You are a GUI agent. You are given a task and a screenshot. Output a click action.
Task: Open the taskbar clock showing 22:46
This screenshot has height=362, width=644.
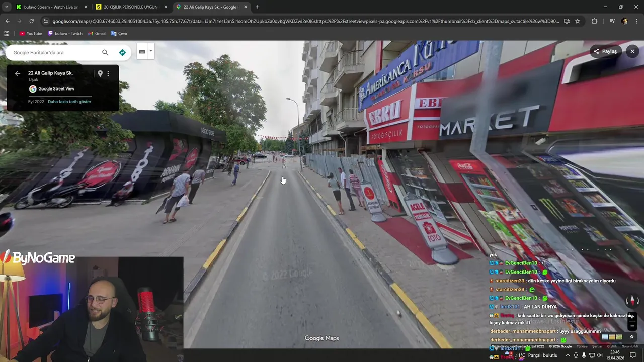(615, 355)
